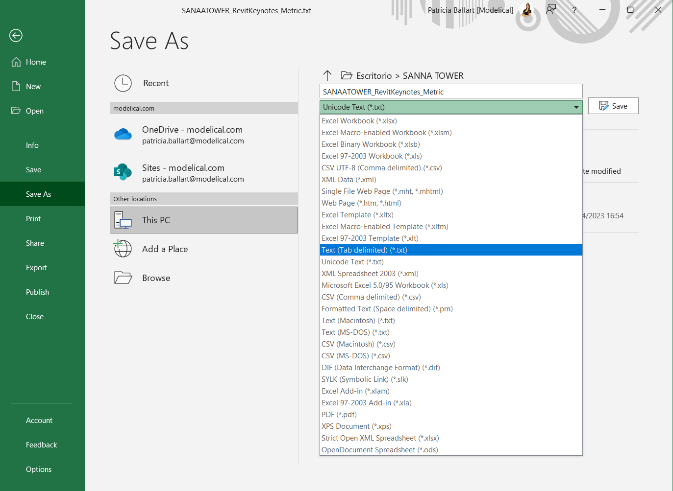Choose Excel 97-2003 Template (*.xlt)
The image size is (673, 491).
click(451, 238)
